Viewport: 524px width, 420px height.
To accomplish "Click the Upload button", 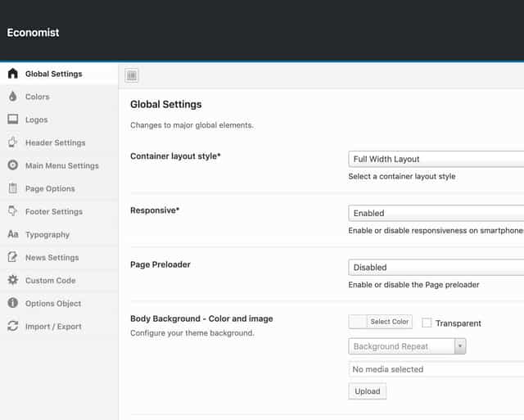I will [368, 391].
